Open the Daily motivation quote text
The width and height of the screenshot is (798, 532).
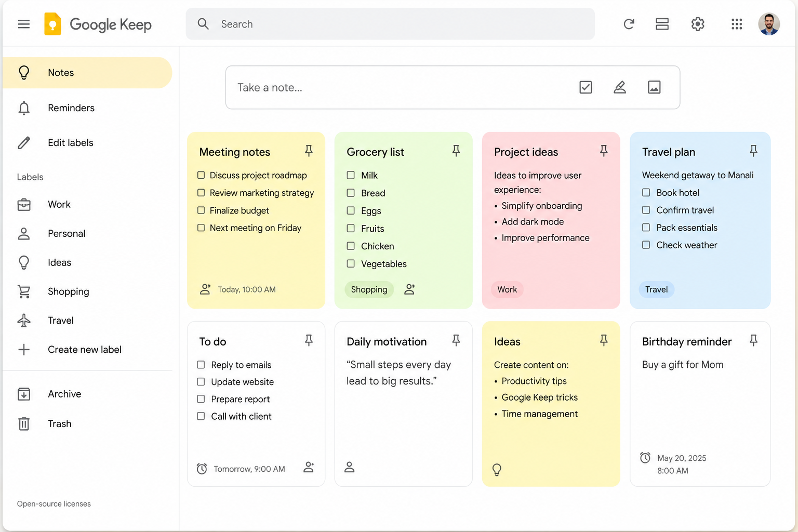click(x=398, y=373)
